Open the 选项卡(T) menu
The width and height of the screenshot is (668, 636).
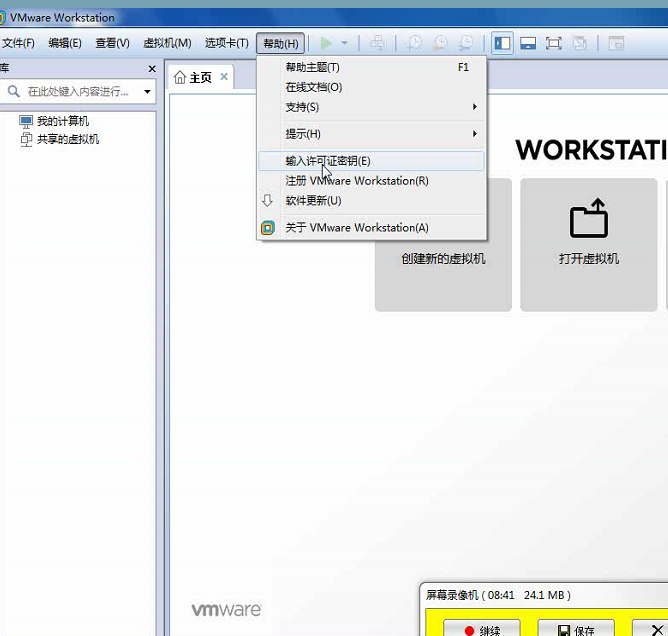(227, 43)
